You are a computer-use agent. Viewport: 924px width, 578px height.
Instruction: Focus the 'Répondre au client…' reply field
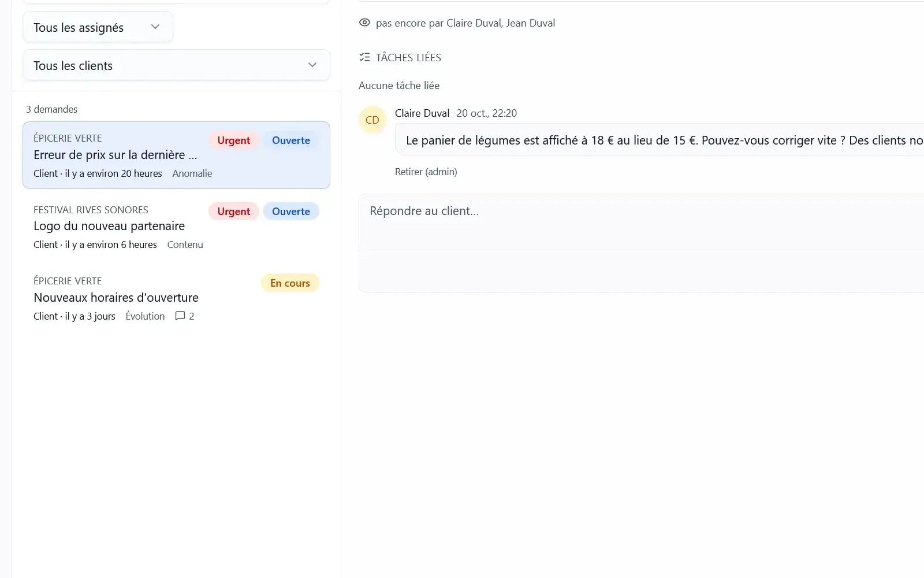click(641, 222)
